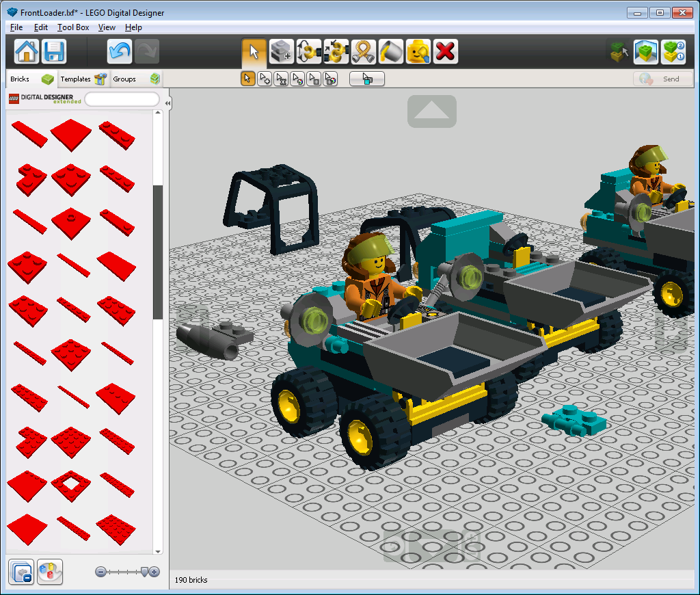Choose the color selection sub-tool

pos(297,79)
